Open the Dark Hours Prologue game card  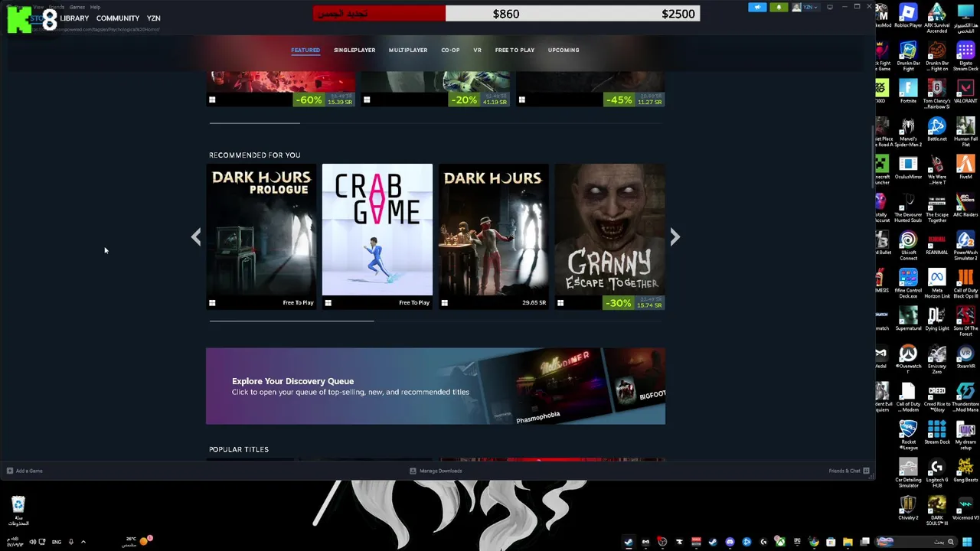261,236
